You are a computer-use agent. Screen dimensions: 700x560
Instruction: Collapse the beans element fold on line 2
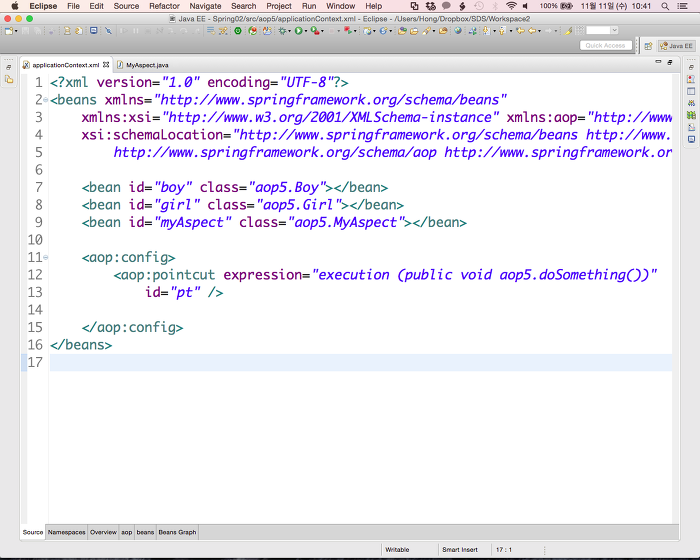[46, 100]
